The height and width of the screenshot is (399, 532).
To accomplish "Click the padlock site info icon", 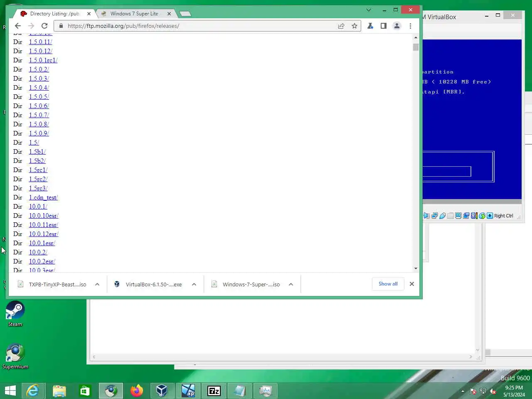I will (61, 26).
